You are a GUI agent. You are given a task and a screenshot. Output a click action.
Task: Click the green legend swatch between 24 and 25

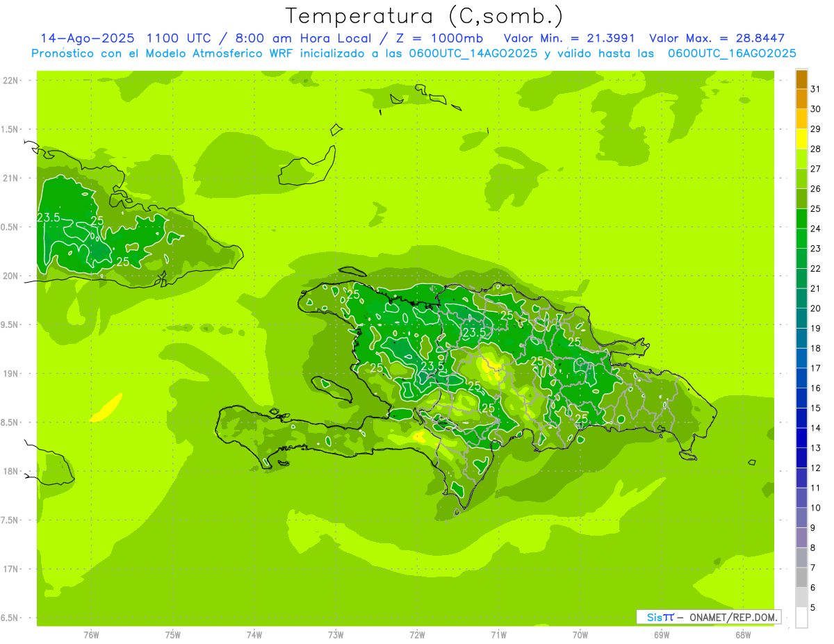[x=801, y=219]
